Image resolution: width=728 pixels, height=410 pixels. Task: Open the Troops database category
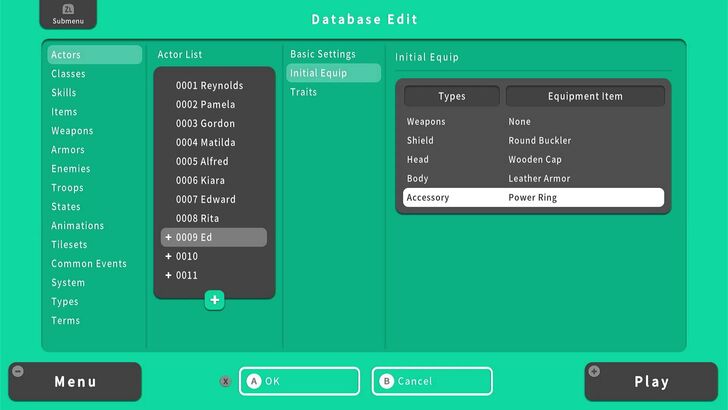point(67,188)
